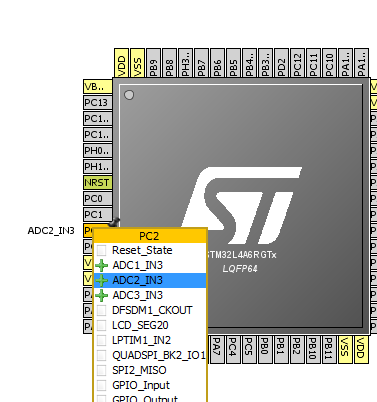Select LPTIM1_IN2 function

tap(150, 340)
